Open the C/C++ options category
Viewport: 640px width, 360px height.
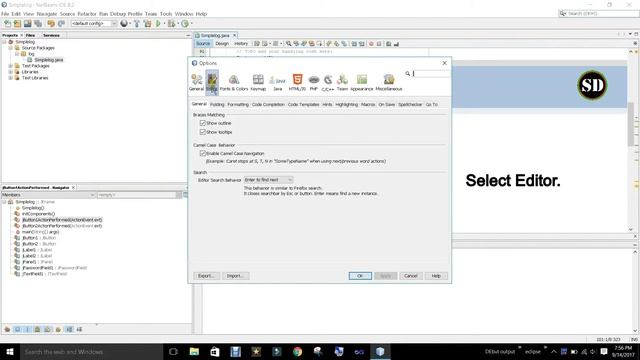click(328, 82)
